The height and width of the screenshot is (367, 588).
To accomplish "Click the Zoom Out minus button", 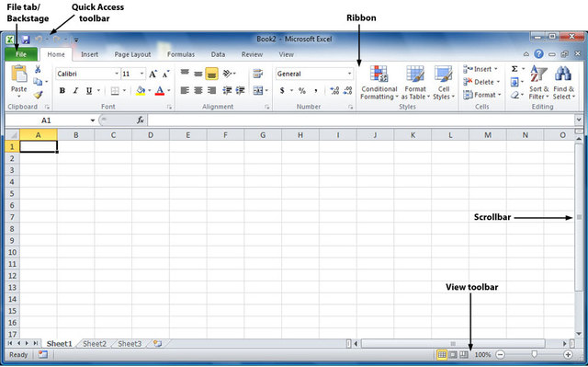I will click(x=500, y=354).
